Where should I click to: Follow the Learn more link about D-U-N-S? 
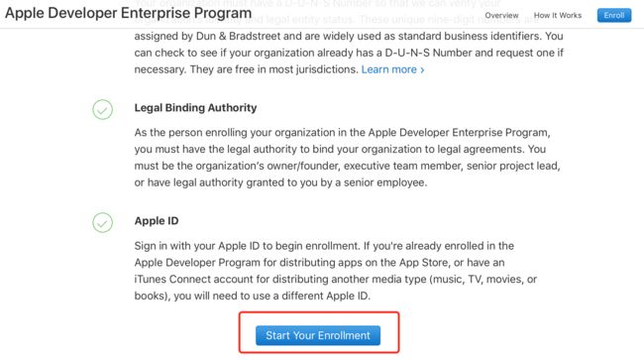(392, 69)
